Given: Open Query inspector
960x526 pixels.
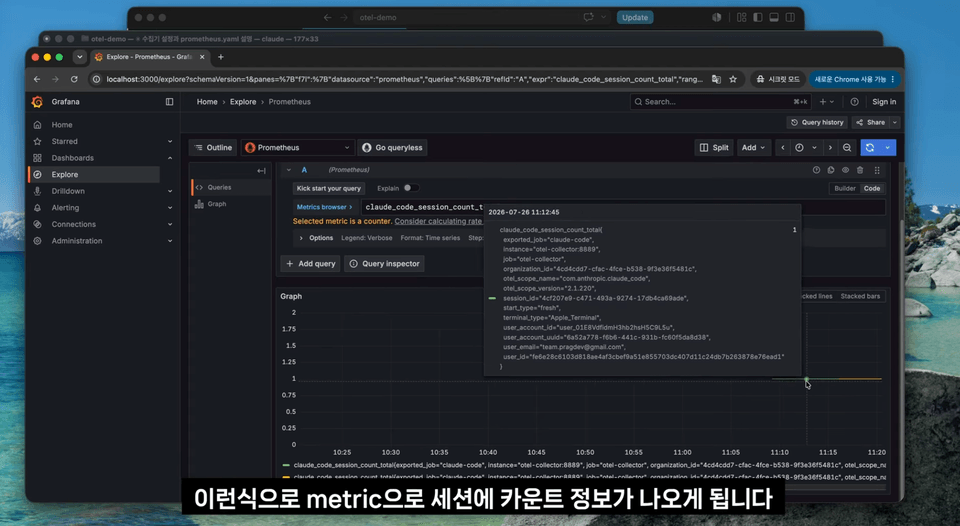Looking at the screenshot, I should [384, 264].
